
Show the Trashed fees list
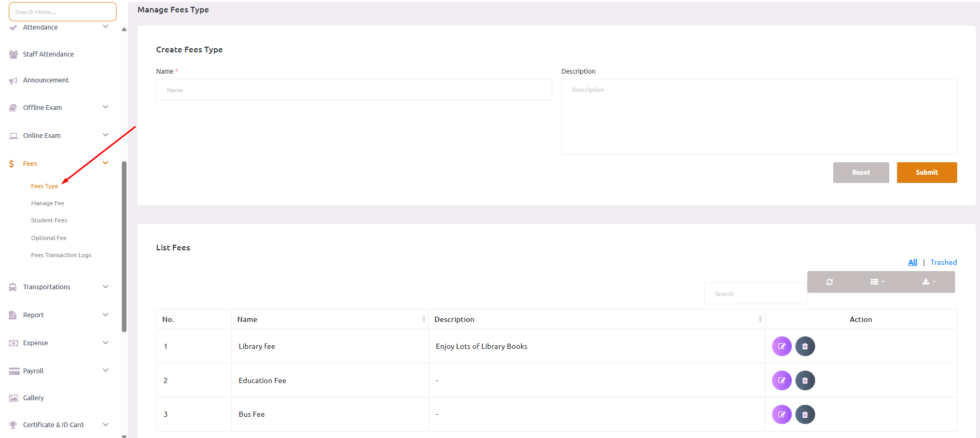pyautogui.click(x=943, y=262)
